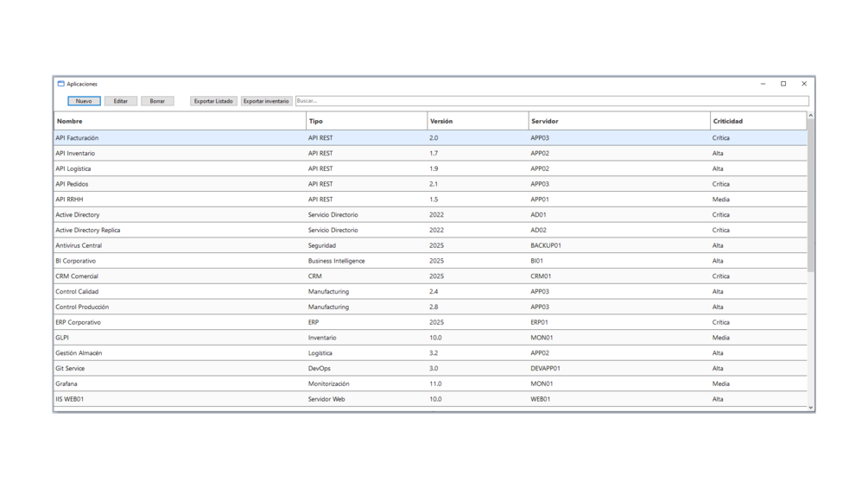Select the Gestión Almacén row

[430, 353]
